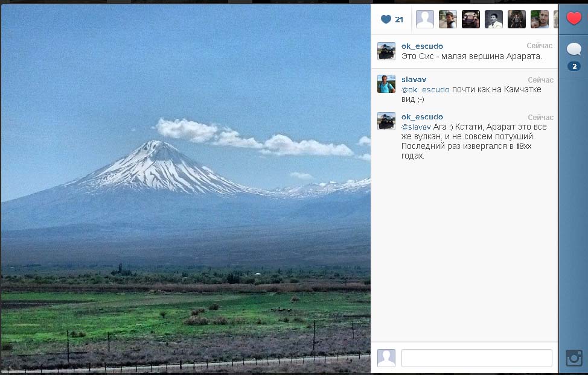
Task: Open the sixth liker's profile avatar
Action: (x=539, y=19)
